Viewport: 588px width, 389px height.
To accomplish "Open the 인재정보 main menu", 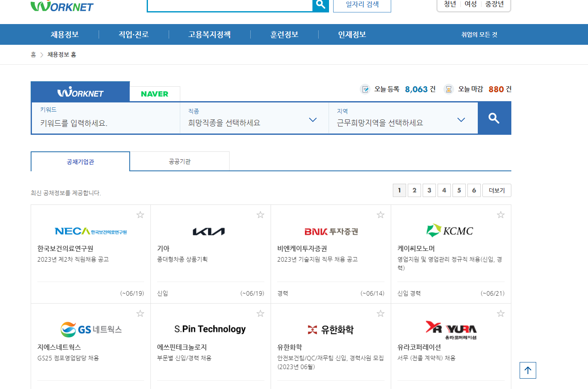I will pos(352,34).
